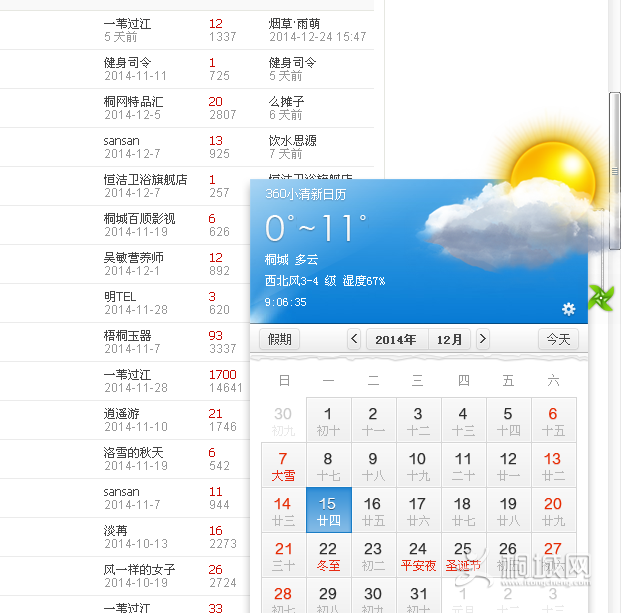Select December 15 on the calendar
This screenshot has width=621, height=613.
tap(328, 510)
